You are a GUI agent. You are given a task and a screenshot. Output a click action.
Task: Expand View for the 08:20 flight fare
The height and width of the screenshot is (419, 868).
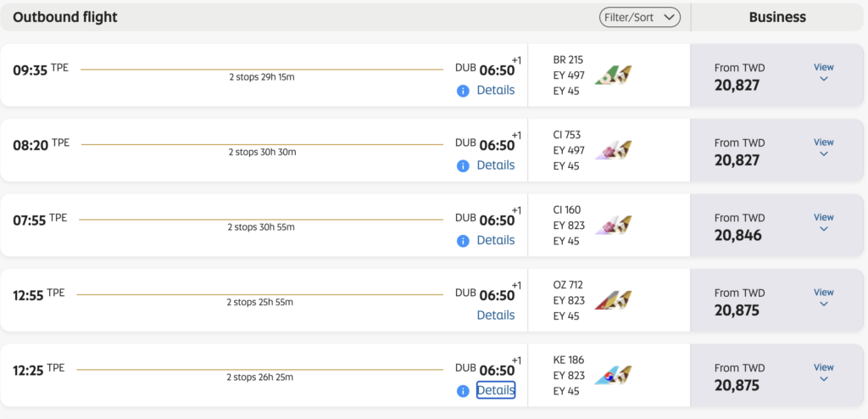point(823,148)
